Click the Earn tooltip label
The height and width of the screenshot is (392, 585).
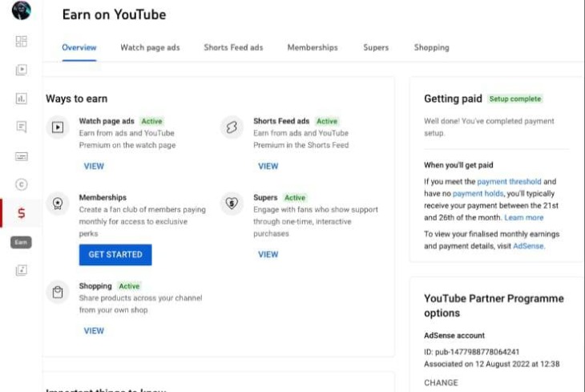(x=21, y=242)
